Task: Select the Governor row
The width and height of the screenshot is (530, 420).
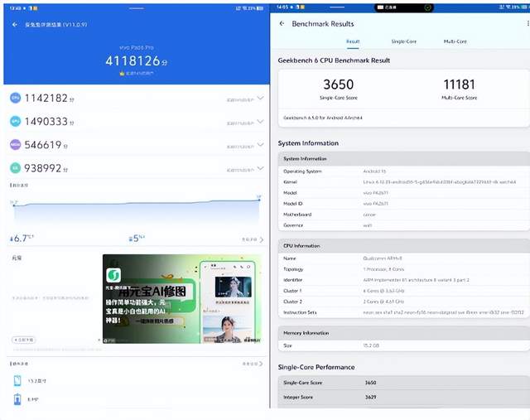Action: coord(403,225)
